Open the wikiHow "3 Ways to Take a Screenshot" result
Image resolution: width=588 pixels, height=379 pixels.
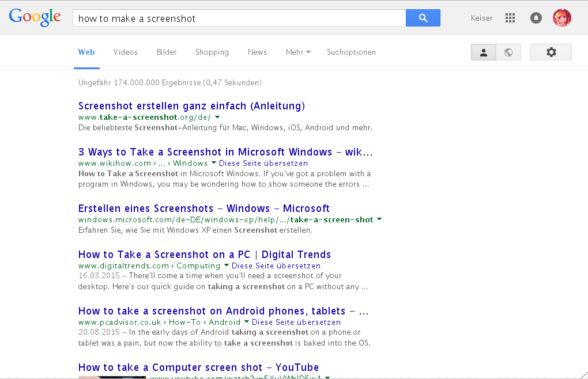coord(225,152)
